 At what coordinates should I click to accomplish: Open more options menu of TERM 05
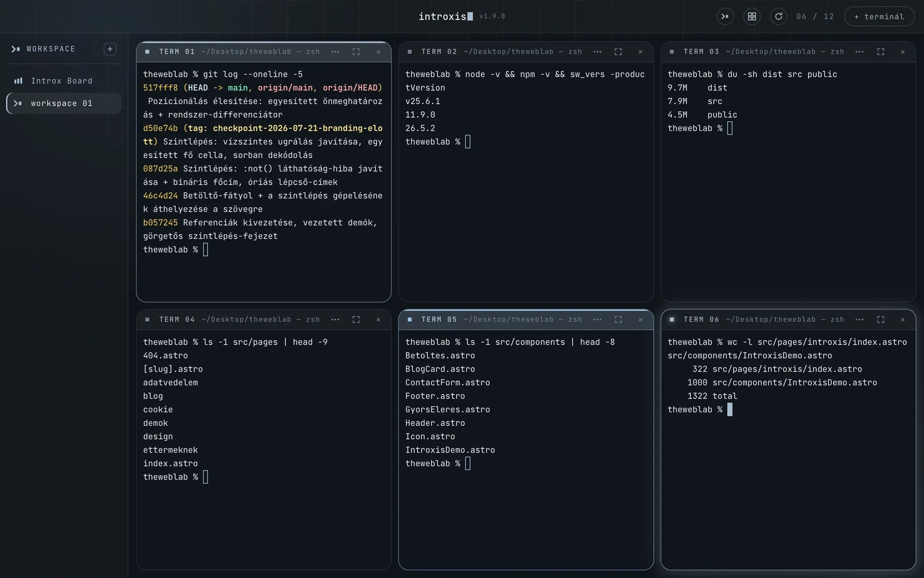(x=597, y=319)
